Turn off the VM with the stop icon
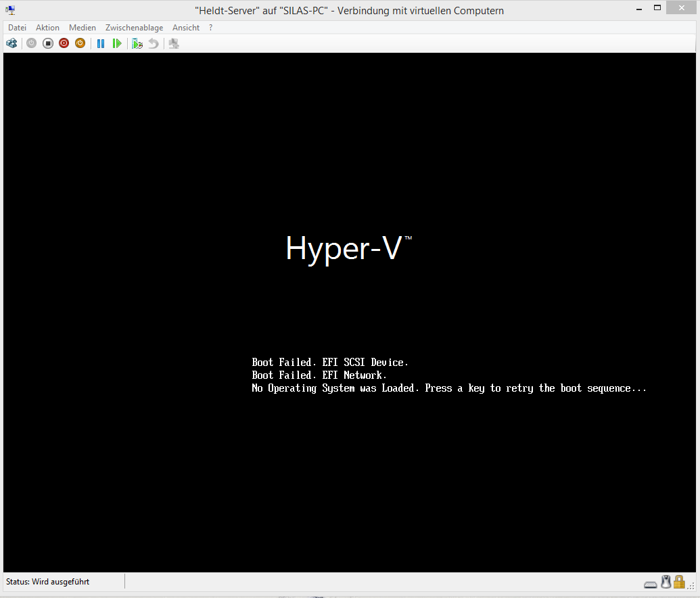This screenshot has width=700, height=598. click(x=48, y=43)
